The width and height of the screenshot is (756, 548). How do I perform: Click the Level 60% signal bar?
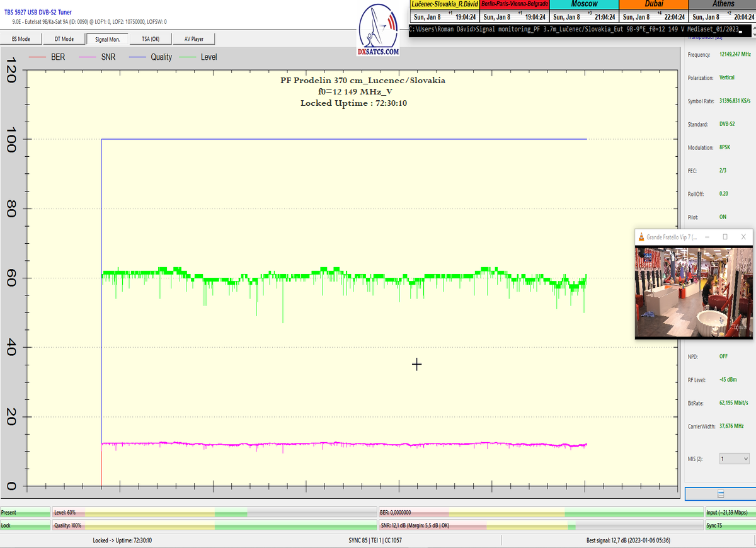click(x=214, y=513)
